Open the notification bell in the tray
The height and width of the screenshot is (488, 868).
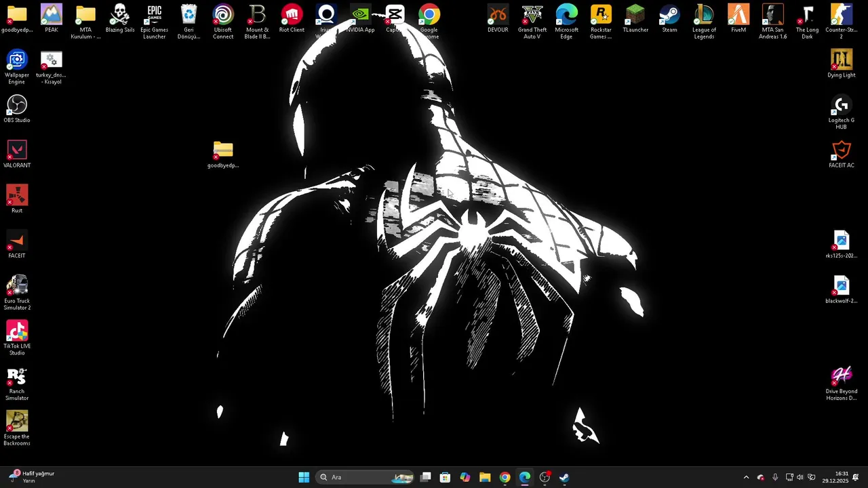(x=856, y=477)
